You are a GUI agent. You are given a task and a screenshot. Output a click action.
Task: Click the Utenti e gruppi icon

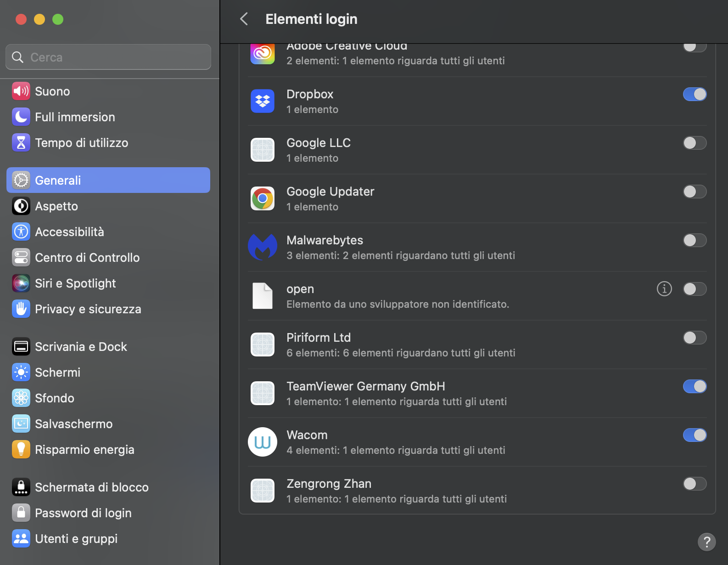21,538
